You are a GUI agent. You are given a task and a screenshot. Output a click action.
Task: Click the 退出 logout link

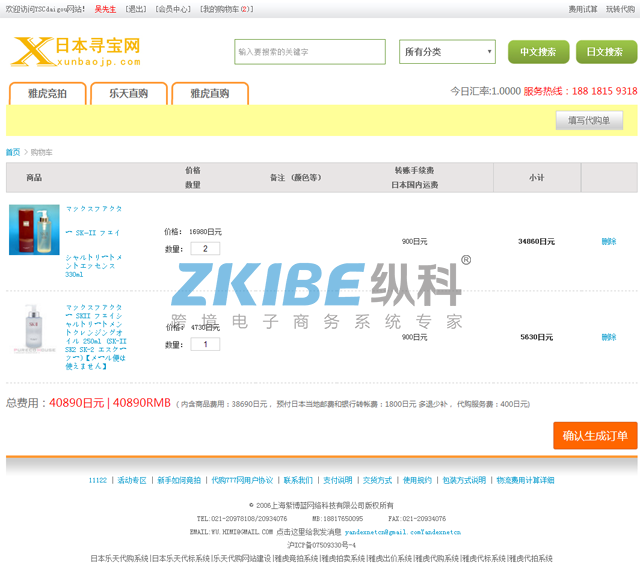coord(136,9)
